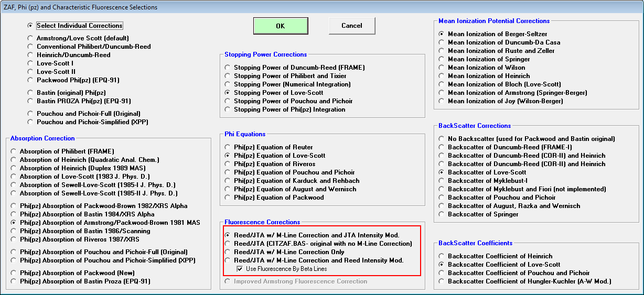This screenshot has width=644, height=295.
Task: Select Heinrich/Duncumb-Reed correction option
Action: (x=30, y=55)
